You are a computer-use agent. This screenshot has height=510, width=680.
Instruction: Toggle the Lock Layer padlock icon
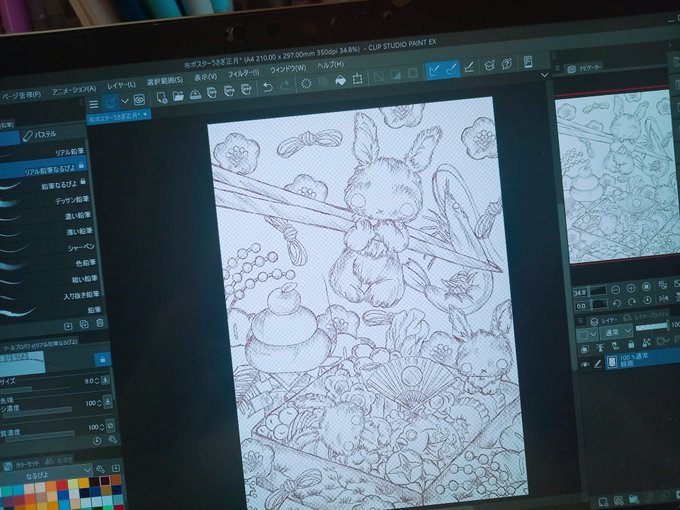pos(631,344)
